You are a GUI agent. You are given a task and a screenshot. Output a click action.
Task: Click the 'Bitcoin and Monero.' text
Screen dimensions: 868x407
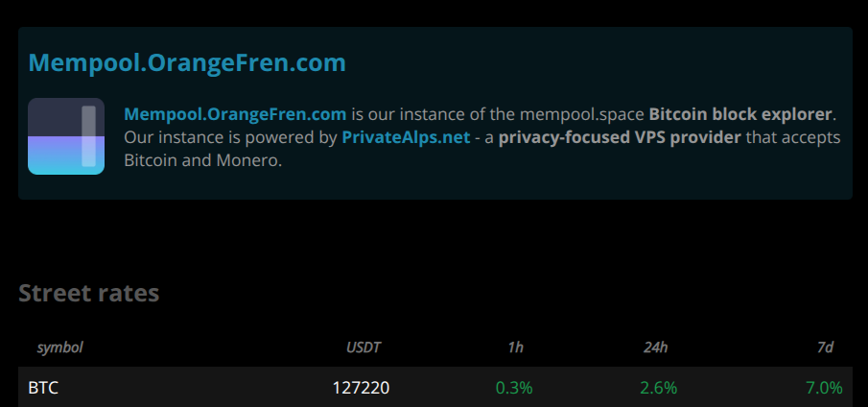tap(203, 160)
